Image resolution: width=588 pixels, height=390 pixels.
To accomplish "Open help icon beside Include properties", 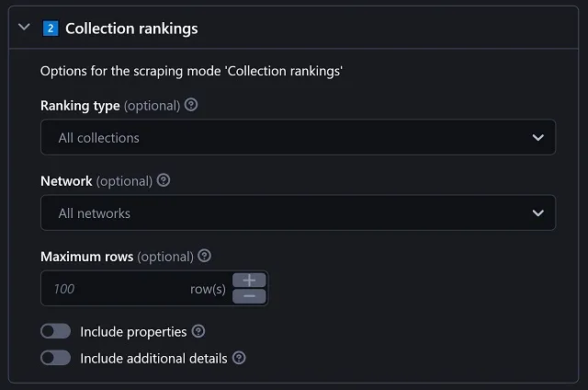I will [x=198, y=331].
